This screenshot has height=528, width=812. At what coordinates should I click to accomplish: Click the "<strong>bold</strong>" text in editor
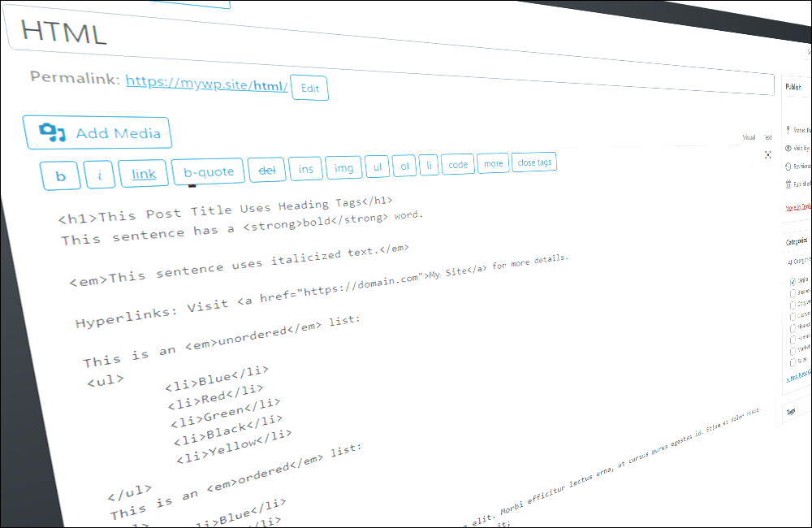click(x=315, y=223)
